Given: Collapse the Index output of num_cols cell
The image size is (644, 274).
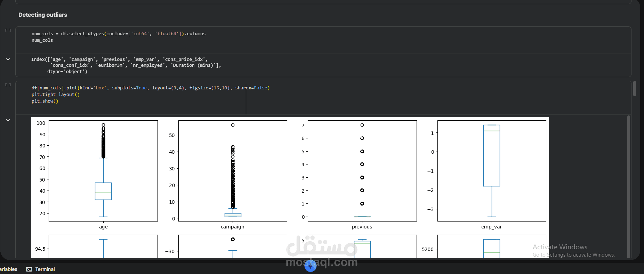Looking at the screenshot, I should 8,59.
